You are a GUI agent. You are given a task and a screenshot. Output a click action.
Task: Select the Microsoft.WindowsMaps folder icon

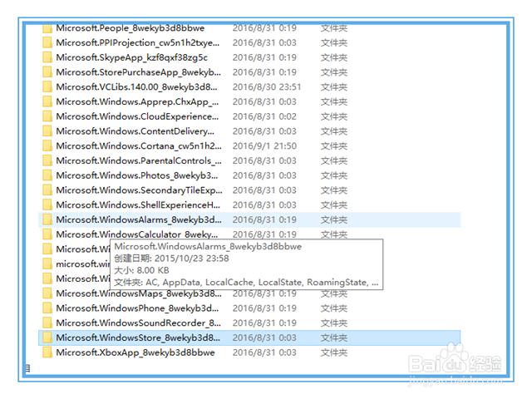click(47, 293)
